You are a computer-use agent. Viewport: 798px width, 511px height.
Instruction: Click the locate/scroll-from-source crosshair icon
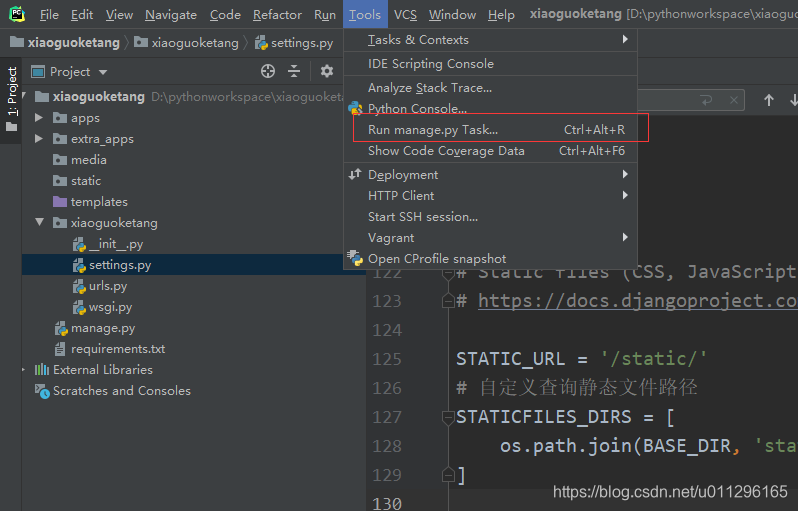pyautogui.click(x=268, y=71)
